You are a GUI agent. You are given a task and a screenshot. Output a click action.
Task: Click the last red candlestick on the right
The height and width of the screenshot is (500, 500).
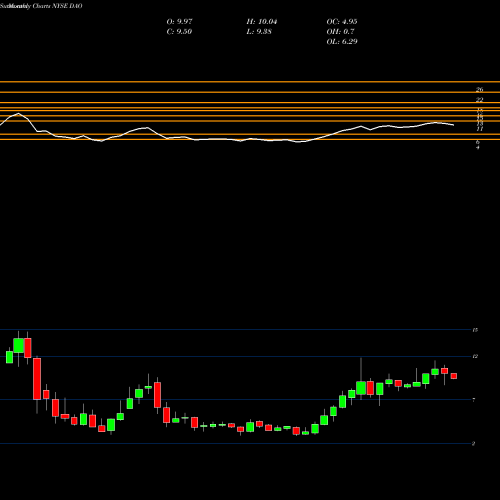[x=454, y=376]
